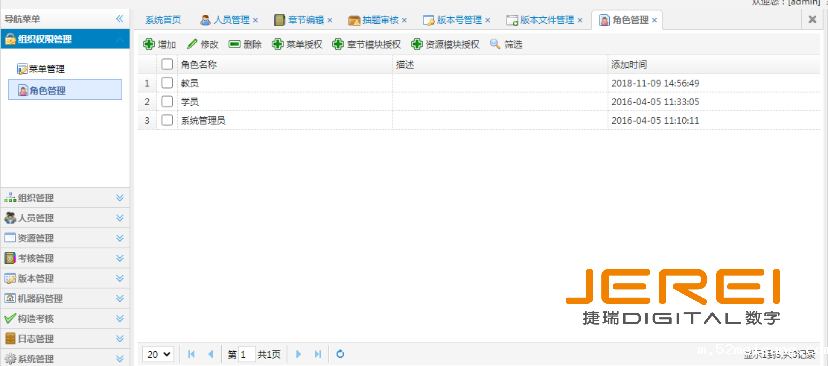Expand the 考核管理 accordion section
This screenshot has width=828, height=366.
pos(65,258)
